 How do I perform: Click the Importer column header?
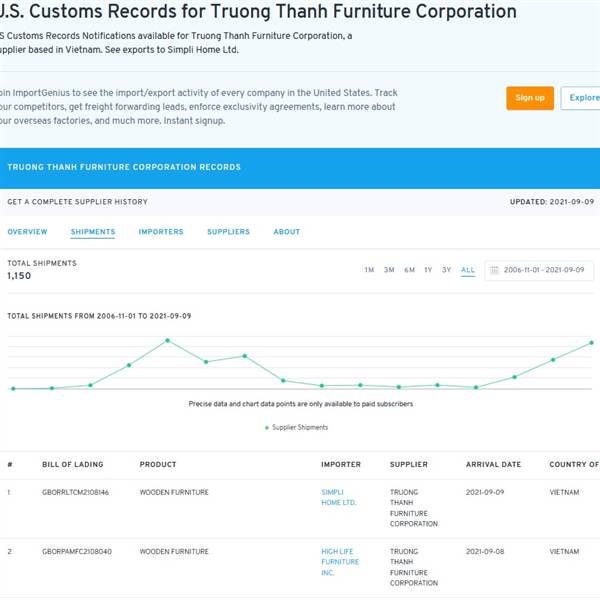341,464
